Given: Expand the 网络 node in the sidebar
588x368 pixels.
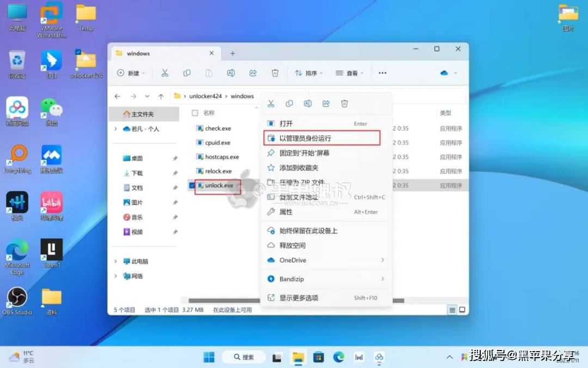Looking at the screenshot, I should (115, 276).
